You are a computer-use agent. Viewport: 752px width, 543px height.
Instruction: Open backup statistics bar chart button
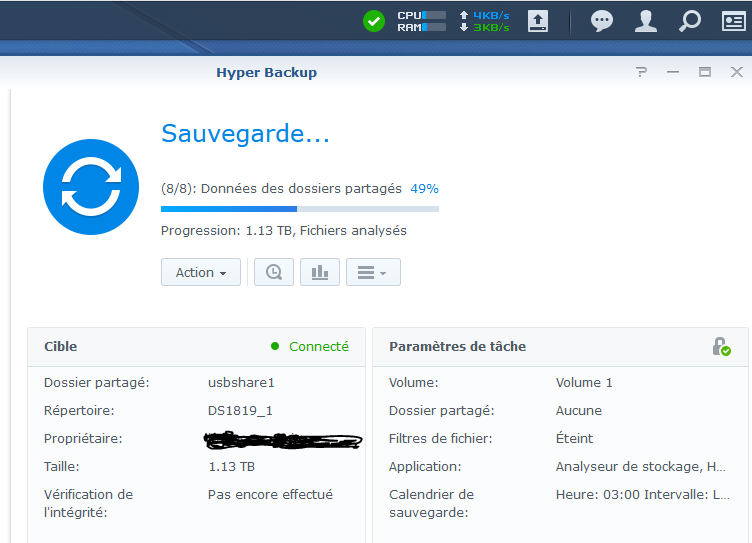coord(320,272)
